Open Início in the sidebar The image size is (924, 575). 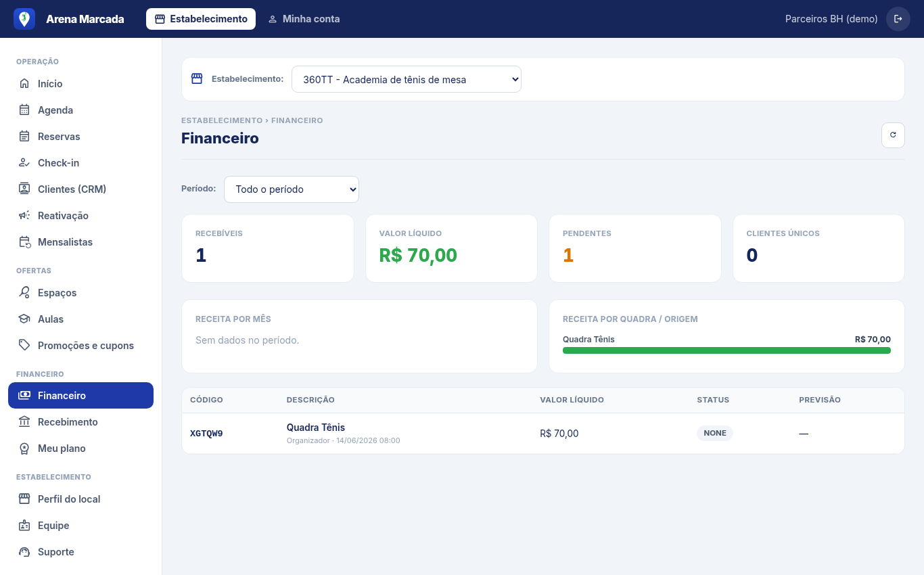click(x=80, y=84)
